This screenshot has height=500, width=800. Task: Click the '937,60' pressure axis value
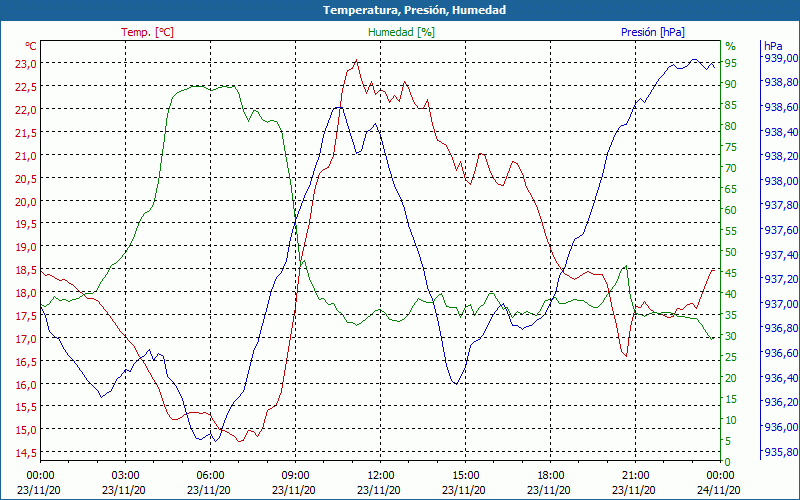[x=781, y=230]
